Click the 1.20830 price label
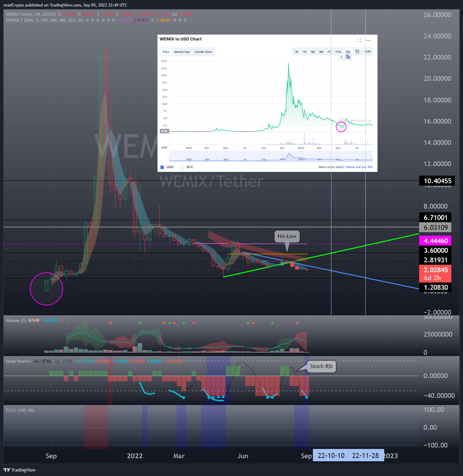This screenshot has height=476, width=463. [435, 287]
